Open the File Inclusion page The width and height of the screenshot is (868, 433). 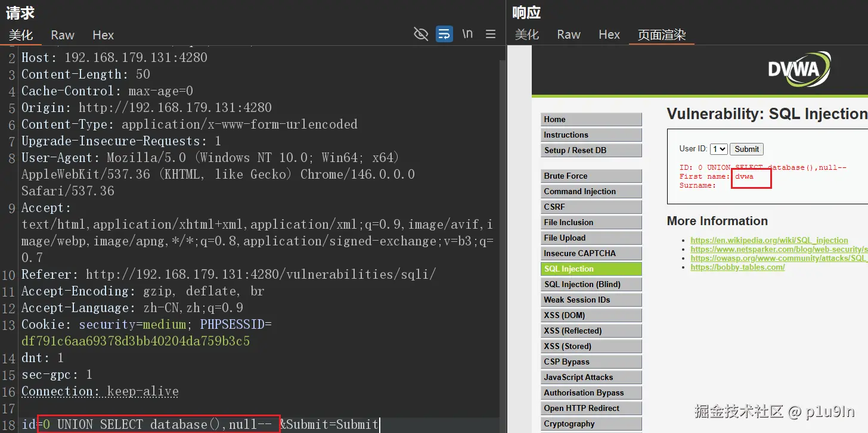pos(591,222)
